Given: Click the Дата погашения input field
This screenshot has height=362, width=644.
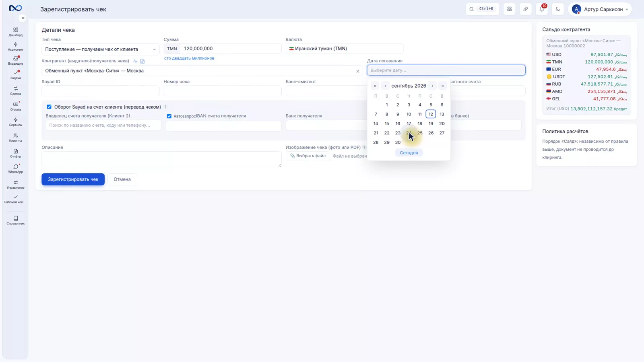Looking at the screenshot, I should (446, 70).
